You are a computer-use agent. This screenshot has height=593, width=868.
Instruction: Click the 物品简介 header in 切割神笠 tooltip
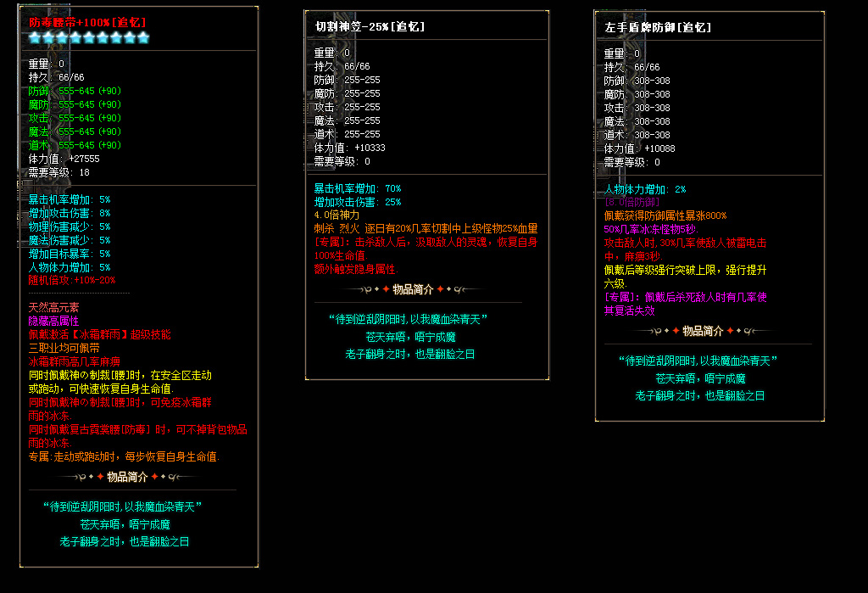coord(414,289)
